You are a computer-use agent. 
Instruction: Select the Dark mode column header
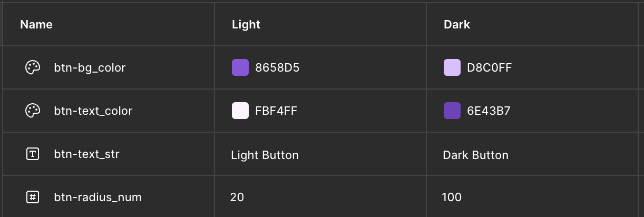click(457, 24)
